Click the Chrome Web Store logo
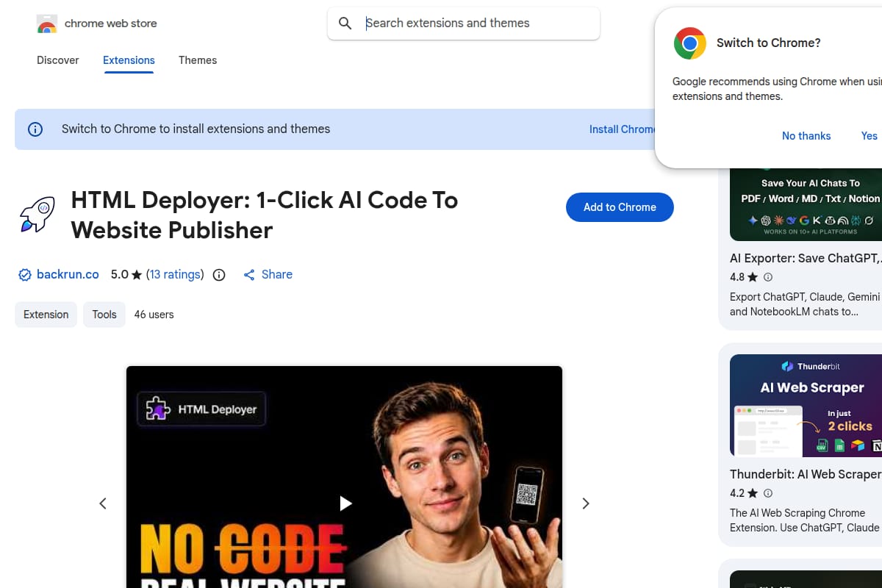This screenshot has width=882, height=588. [x=47, y=24]
